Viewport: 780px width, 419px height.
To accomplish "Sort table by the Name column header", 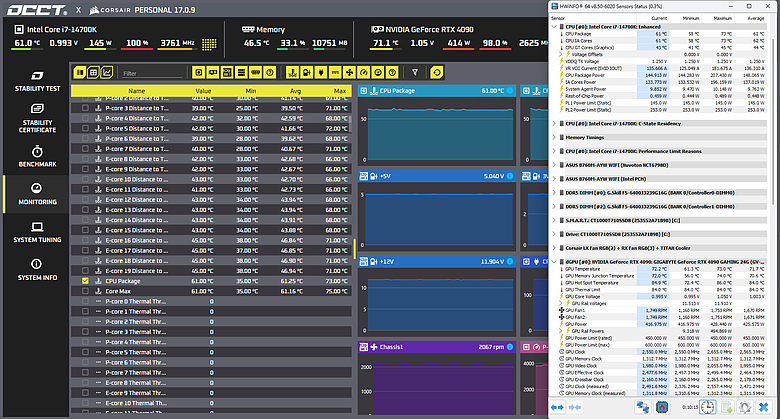I will point(136,91).
